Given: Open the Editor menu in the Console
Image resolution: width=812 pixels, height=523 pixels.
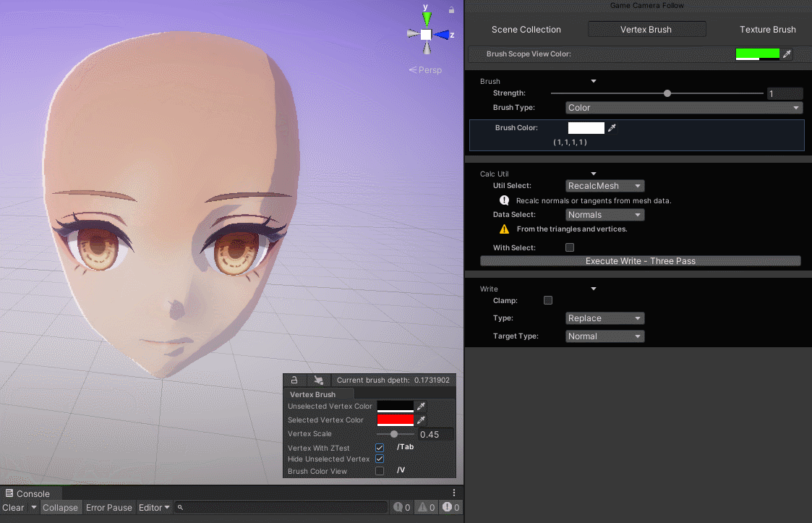Looking at the screenshot, I should coord(154,507).
